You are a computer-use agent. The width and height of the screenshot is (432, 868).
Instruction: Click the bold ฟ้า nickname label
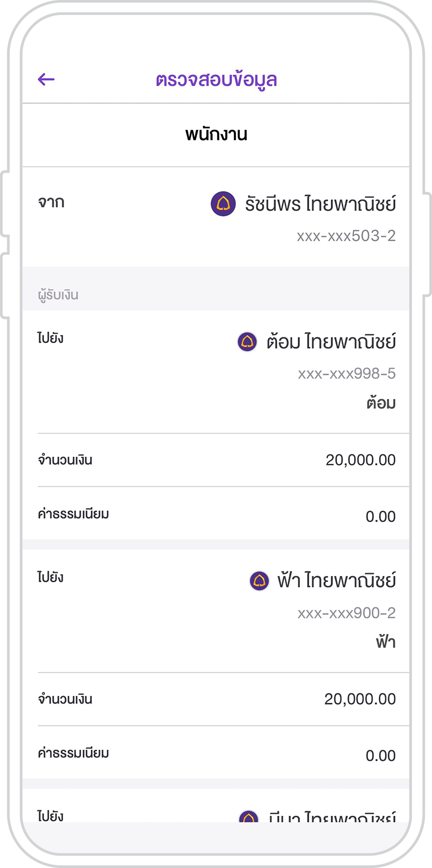(385, 642)
